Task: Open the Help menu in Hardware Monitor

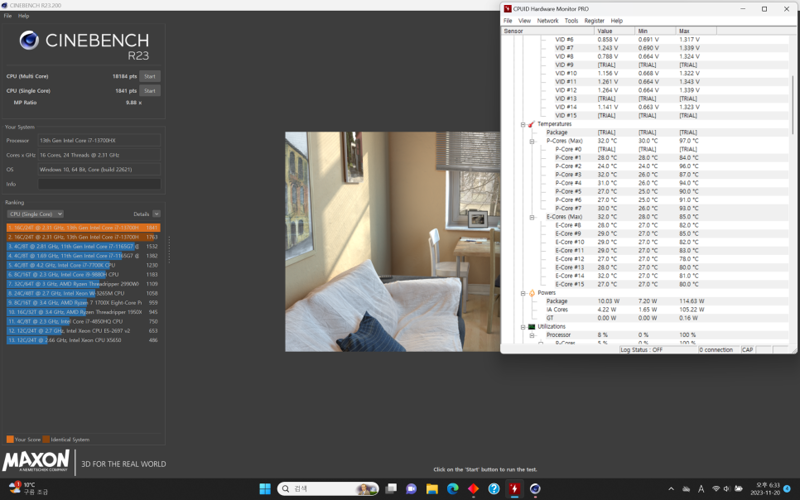Action: click(617, 21)
